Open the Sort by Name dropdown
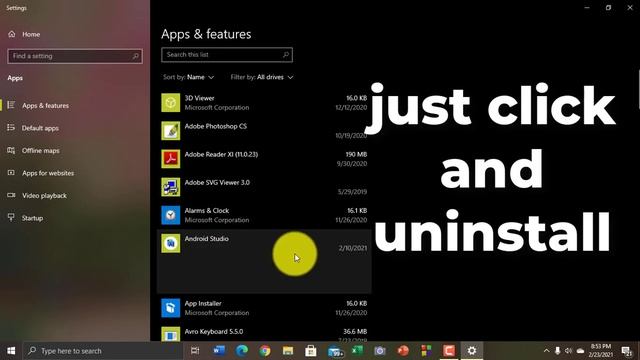The height and width of the screenshot is (360, 640). 189,77
